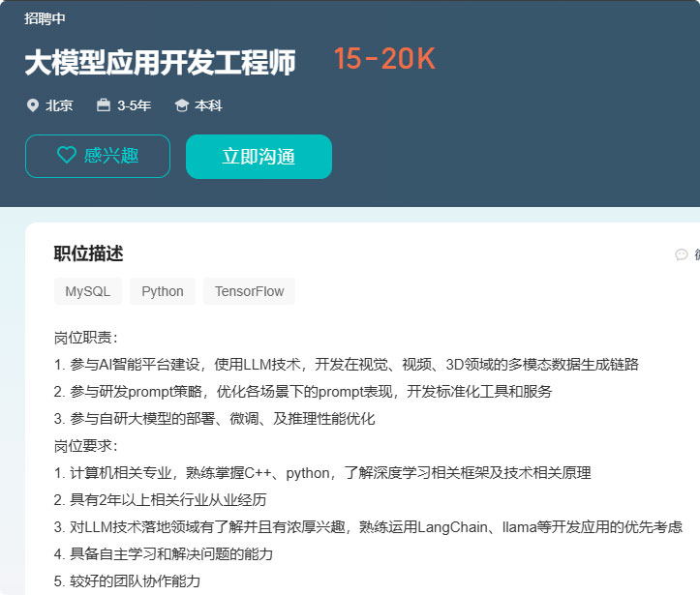Click the 本科 education text
The image size is (700, 595).
point(208,105)
